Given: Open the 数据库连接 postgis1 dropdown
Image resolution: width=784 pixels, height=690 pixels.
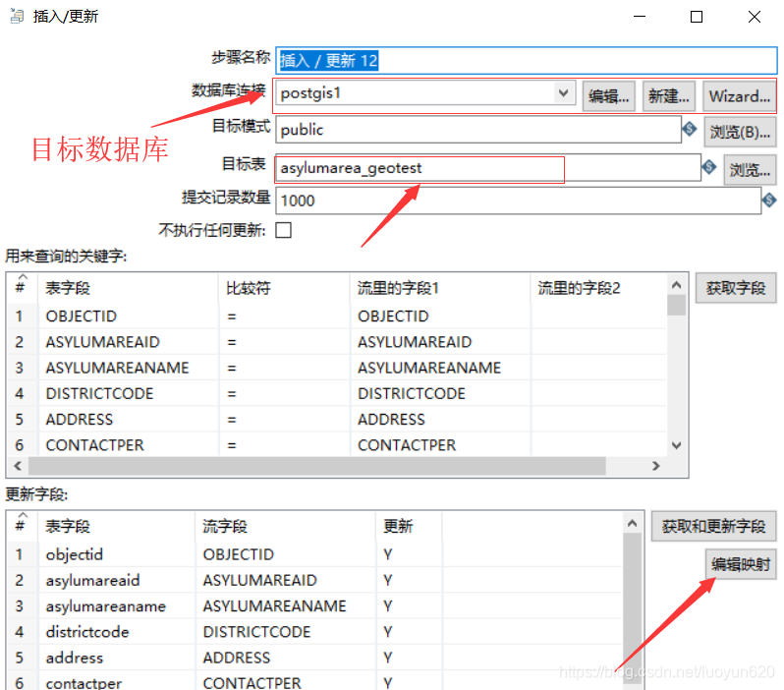Looking at the screenshot, I should click(564, 93).
